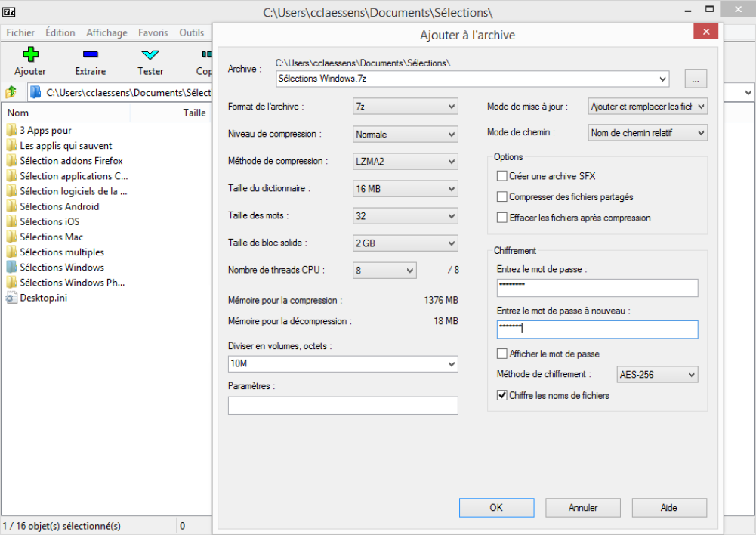Click the parent folder up arrow icon

tap(11, 92)
